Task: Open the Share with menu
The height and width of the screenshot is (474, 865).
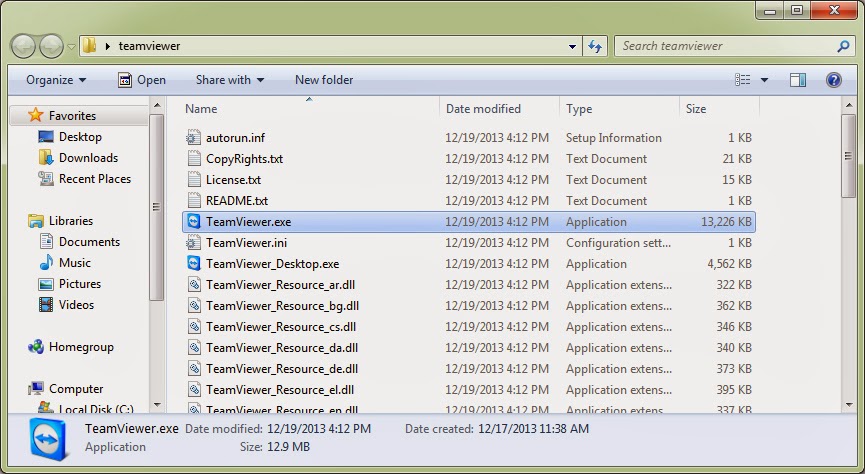Action: coord(230,80)
